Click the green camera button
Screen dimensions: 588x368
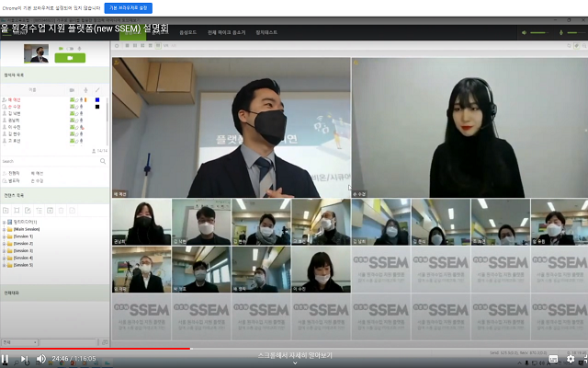pyautogui.click(x=70, y=57)
